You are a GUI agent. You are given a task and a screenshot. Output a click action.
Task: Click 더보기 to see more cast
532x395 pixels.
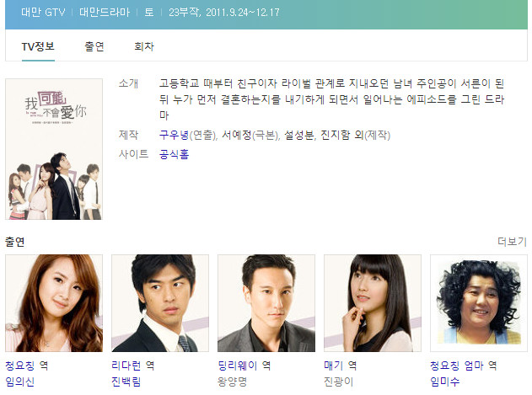click(x=512, y=242)
